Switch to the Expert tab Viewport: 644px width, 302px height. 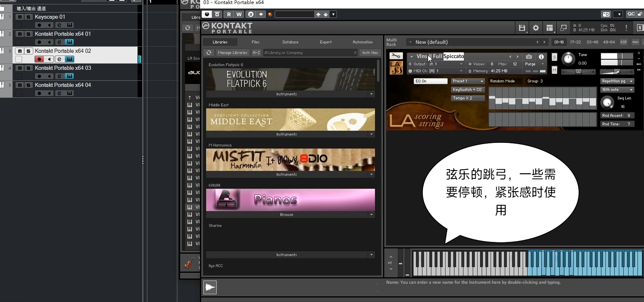click(325, 42)
